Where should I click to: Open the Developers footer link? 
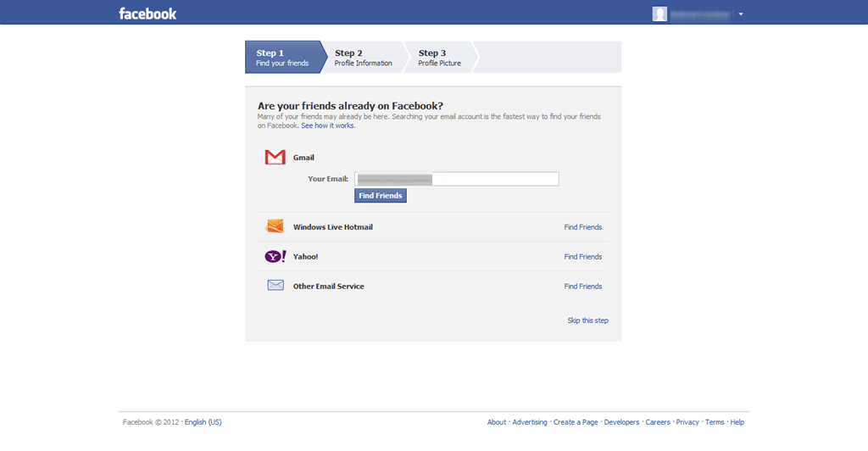[621, 422]
